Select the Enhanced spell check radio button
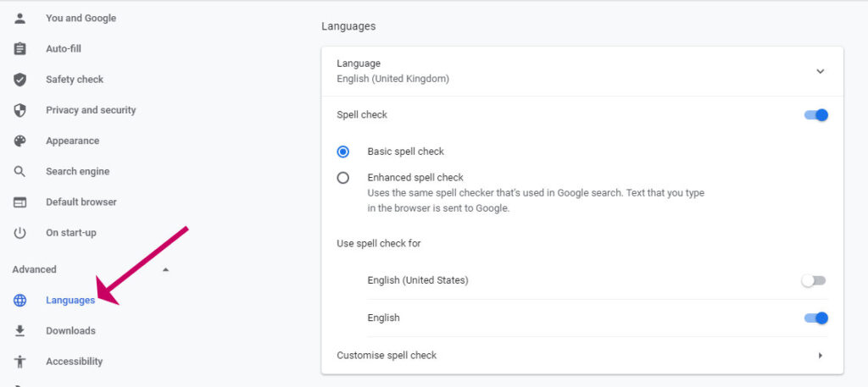This screenshot has width=868, height=387. (343, 178)
